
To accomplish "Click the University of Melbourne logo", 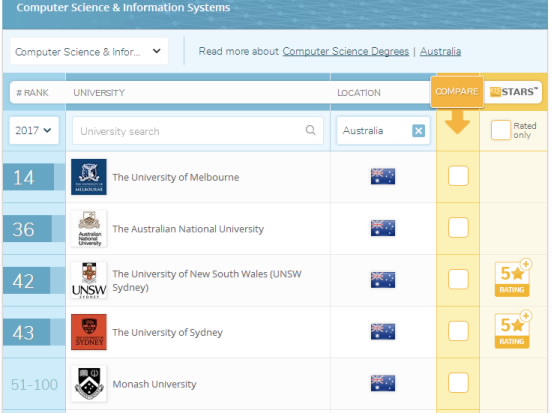I will 89,177.
